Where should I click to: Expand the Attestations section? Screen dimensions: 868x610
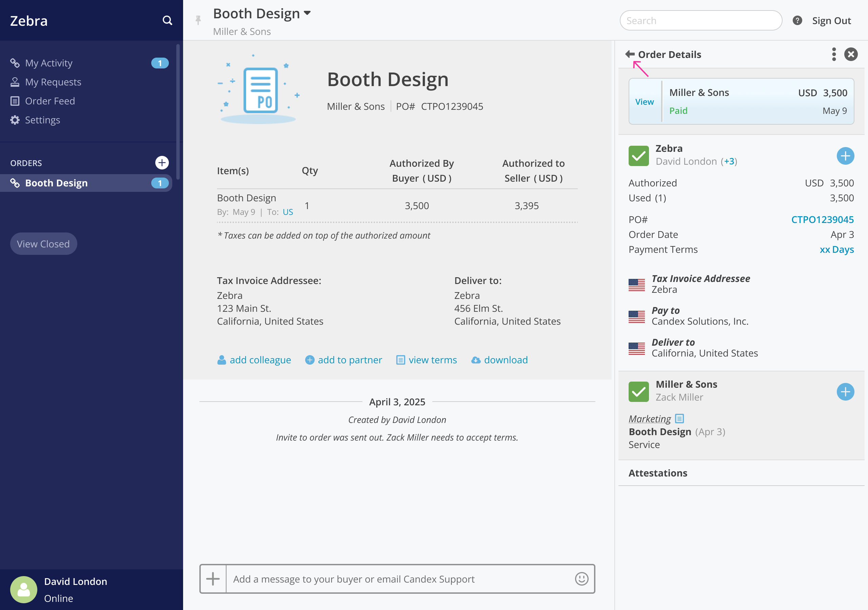[x=657, y=473]
